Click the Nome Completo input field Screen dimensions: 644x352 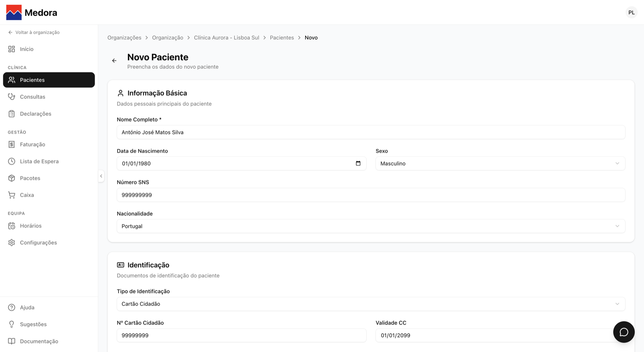[x=371, y=132]
